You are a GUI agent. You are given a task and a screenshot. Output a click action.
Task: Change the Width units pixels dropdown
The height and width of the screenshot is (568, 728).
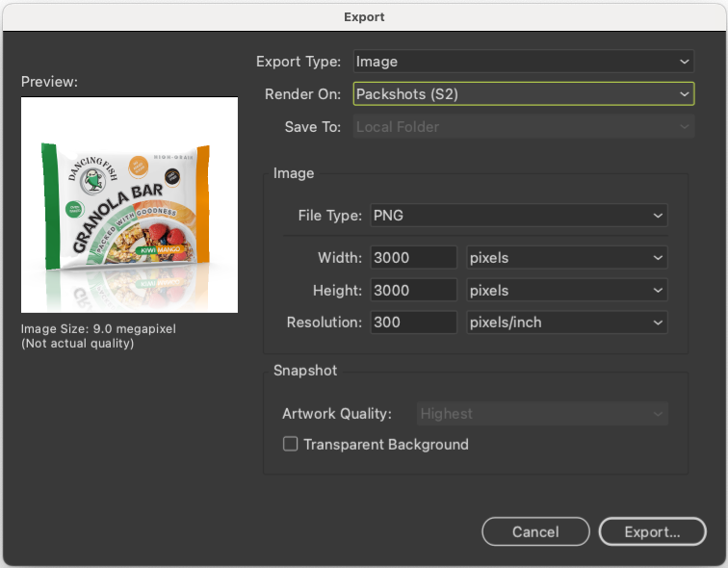566,258
